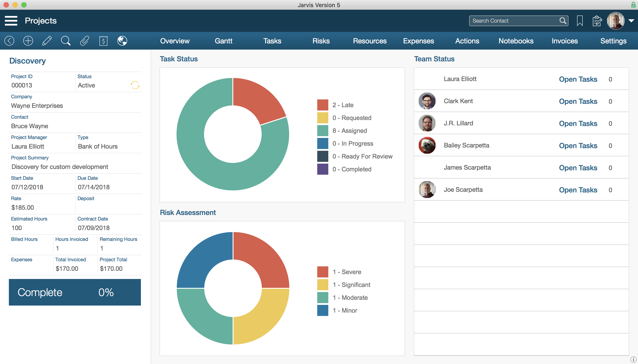Click the back arrow icon
638x364 pixels.
point(10,41)
